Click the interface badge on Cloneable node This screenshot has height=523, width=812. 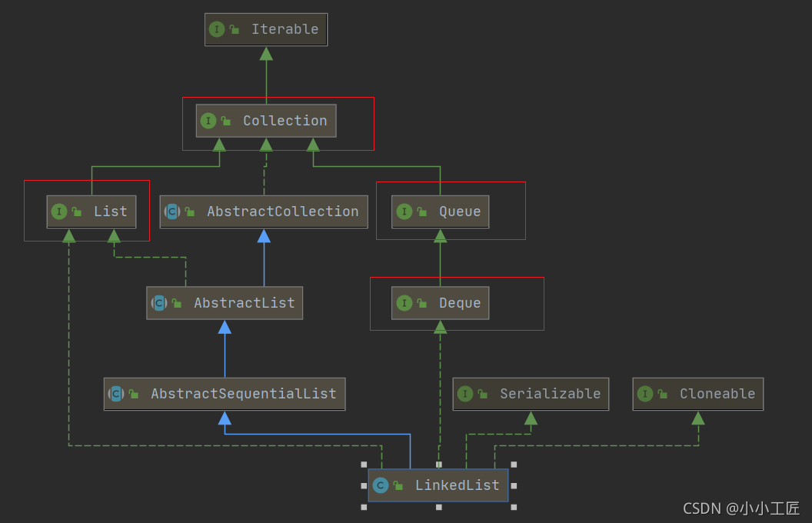[x=645, y=394]
